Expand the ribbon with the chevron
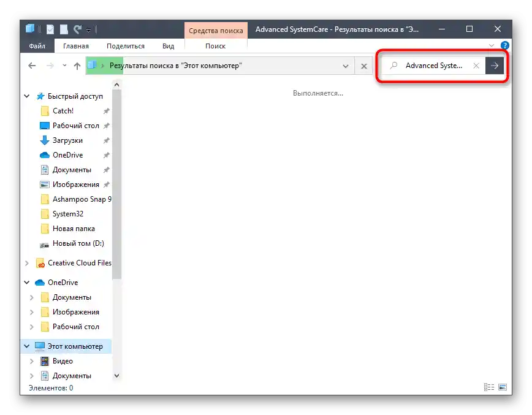The width and height of the screenshot is (532, 415). click(492, 45)
